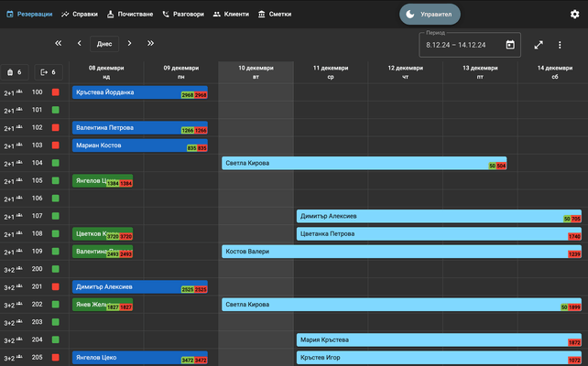Viewport: 588px width, 366px height.
Task: Click the fullscreen expand arrows icon
Action: coord(538,44)
